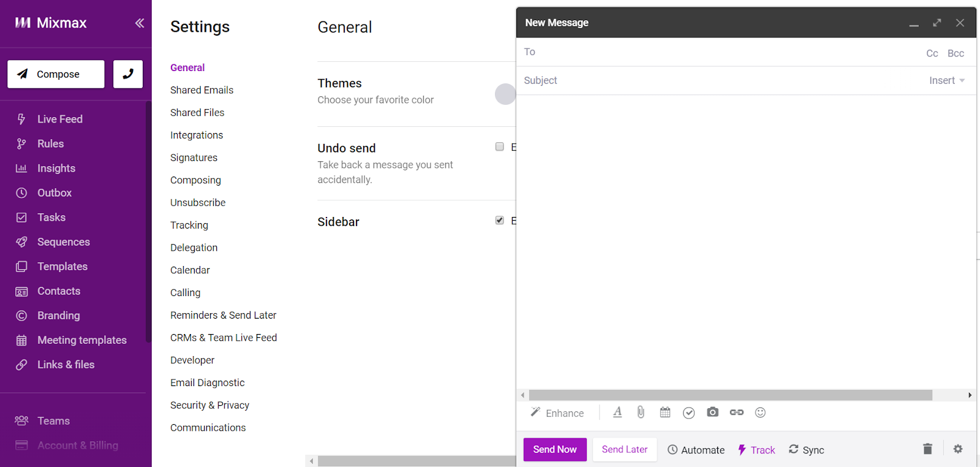This screenshot has width=980, height=467.
Task: Open Developer settings
Action: (192, 360)
